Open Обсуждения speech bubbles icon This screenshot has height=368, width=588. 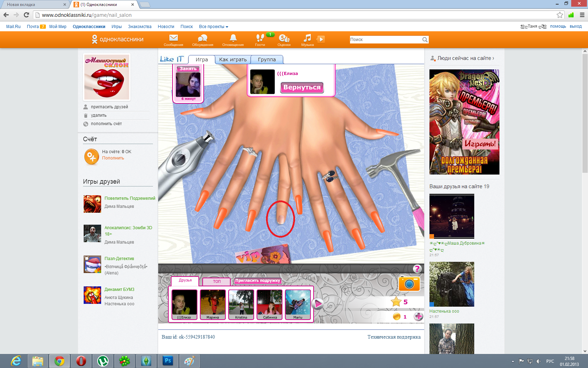click(x=203, y=38)
